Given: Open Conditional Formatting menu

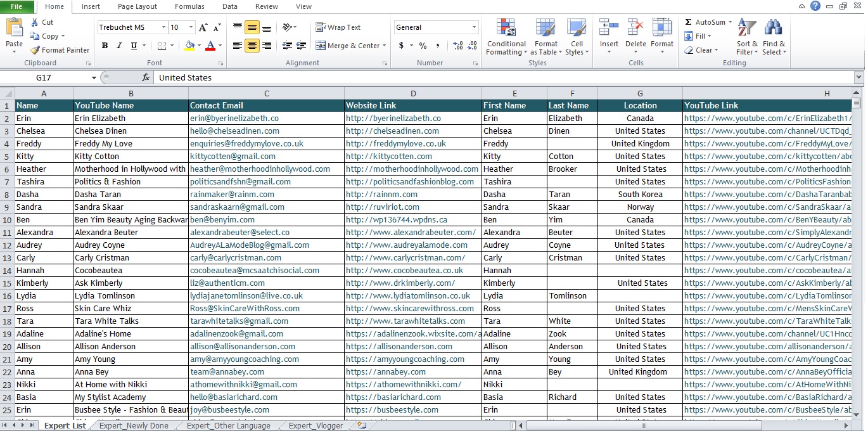Looking at the screenshot, I should pyautogui.click(x=506, y=37).
